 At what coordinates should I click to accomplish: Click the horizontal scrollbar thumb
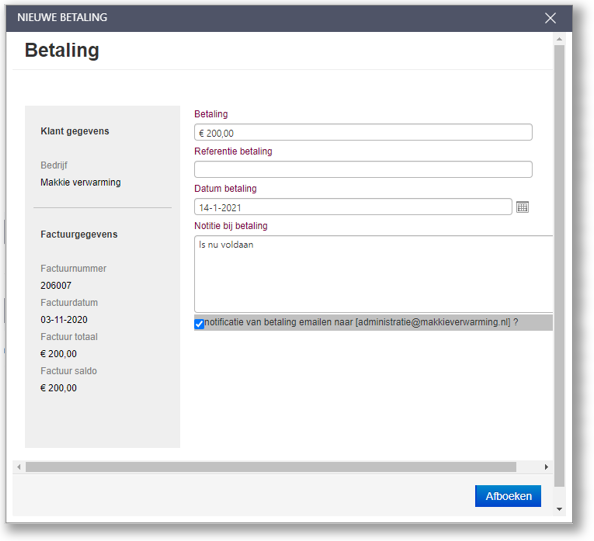271,467
